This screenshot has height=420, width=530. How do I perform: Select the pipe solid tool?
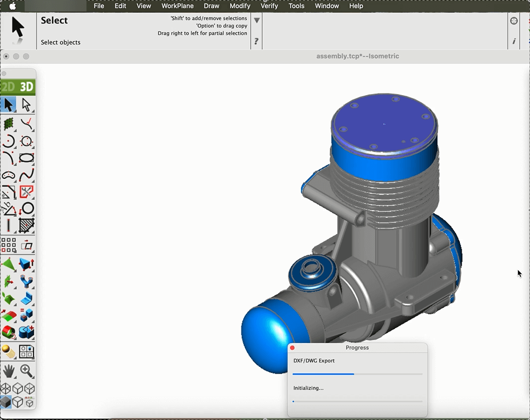pyautogui.click(x=26, y=282)
